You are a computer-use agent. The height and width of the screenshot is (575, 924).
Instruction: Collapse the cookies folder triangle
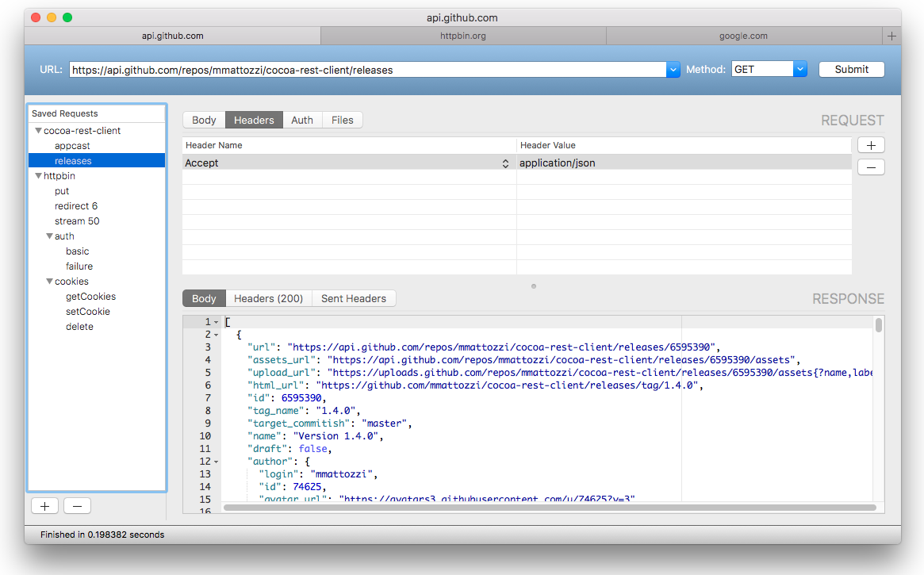tap(49, 282)
